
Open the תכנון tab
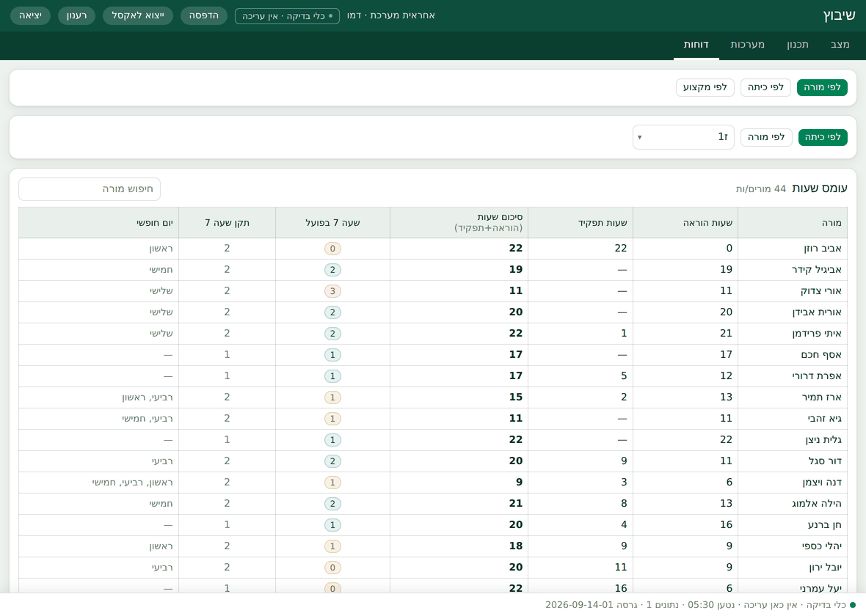point(798,45)
